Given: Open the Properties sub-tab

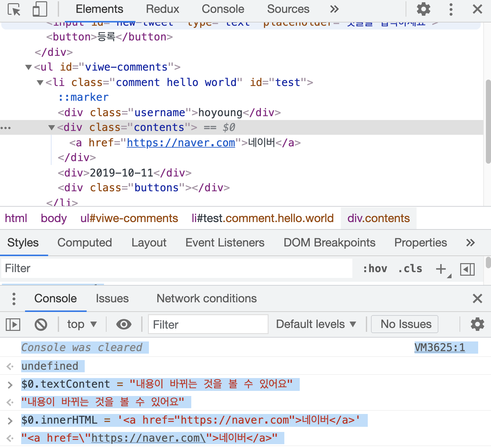Looking at the screenshot, I should (421, 243).
